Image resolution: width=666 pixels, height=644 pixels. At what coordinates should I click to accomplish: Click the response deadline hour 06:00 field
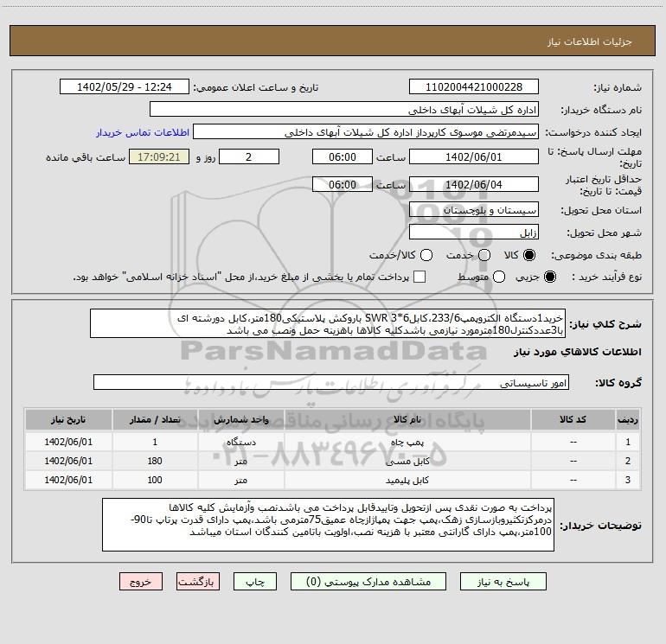(343, 156)
